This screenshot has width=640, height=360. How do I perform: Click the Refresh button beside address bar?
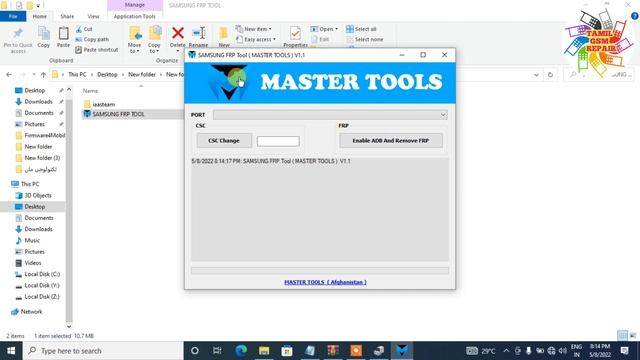point(550,75)
